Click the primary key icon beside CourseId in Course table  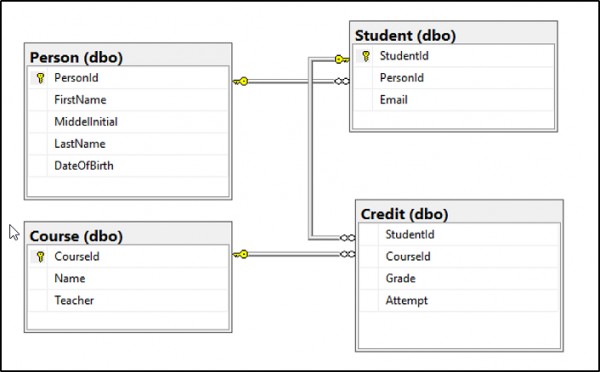(40, 256)
